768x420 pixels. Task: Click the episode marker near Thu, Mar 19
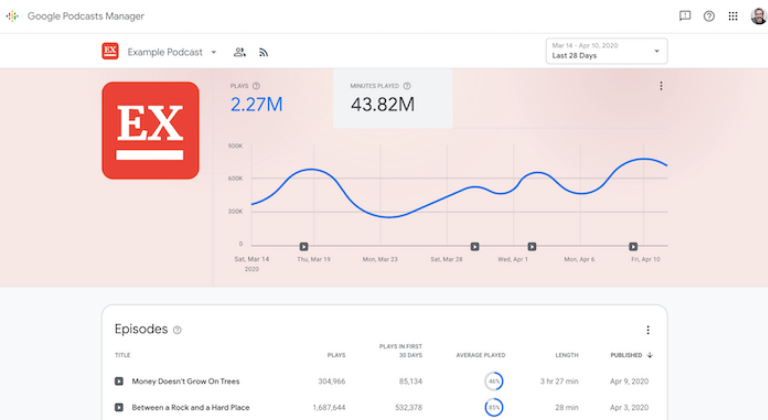[x=304, y=247]
